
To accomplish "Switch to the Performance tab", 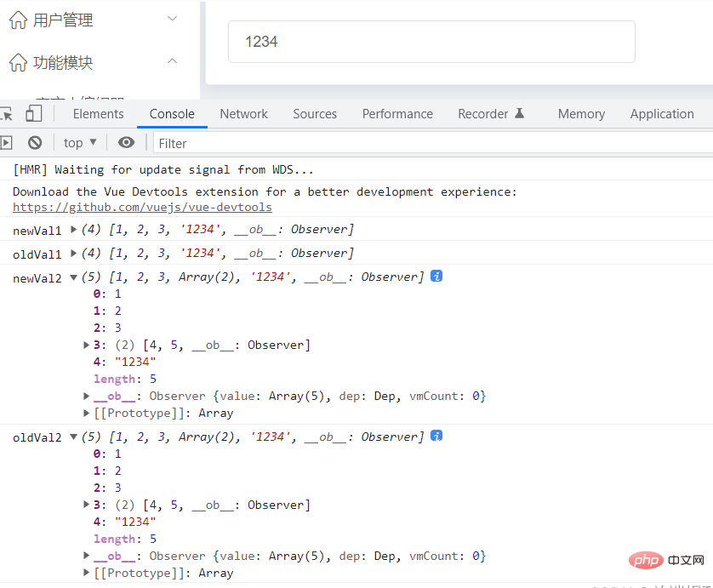I will pos(397,114).
